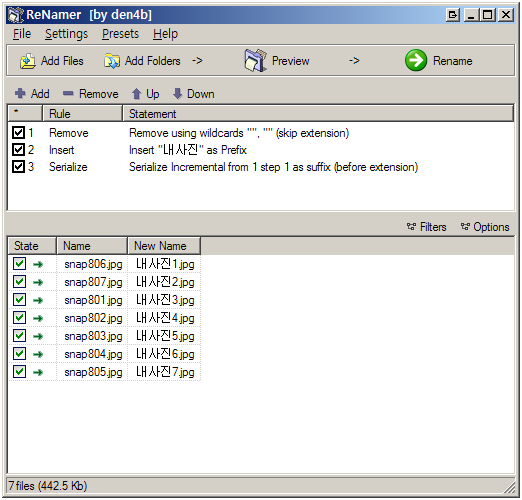Open the Settings menu
522x500 pixels.
coord(66,34)
